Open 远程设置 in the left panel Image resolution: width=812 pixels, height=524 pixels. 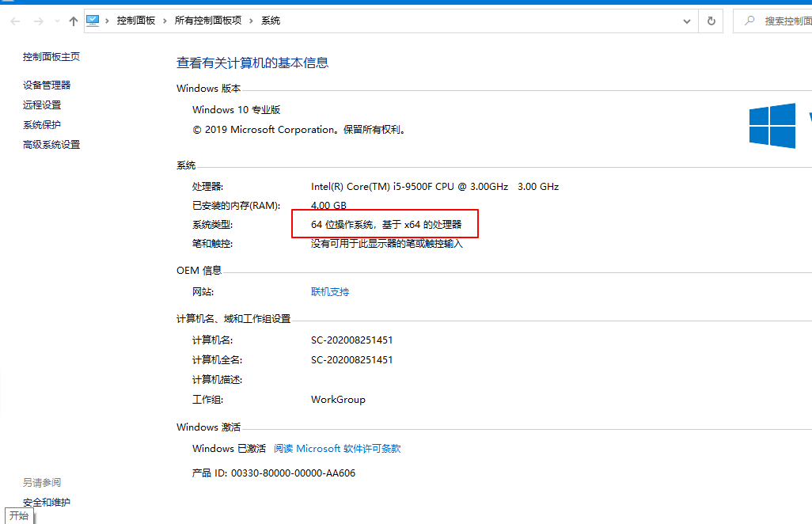[x=42, y=105]
